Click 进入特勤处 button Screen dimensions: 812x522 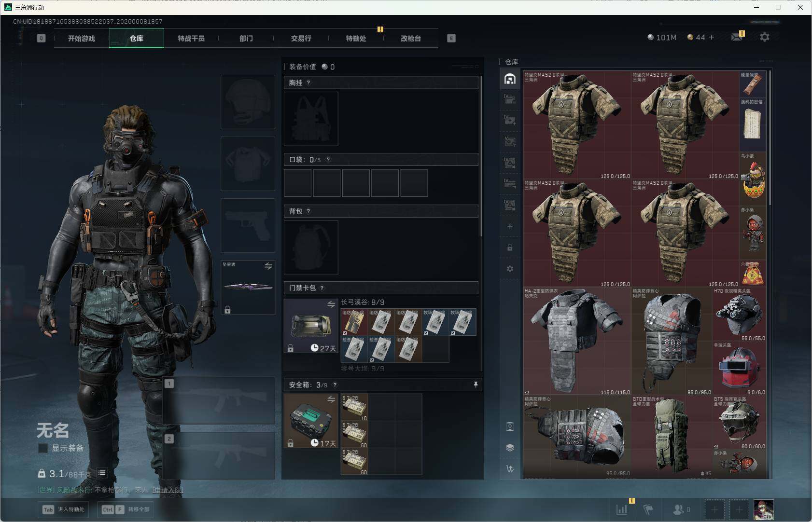tap(64, 509)
